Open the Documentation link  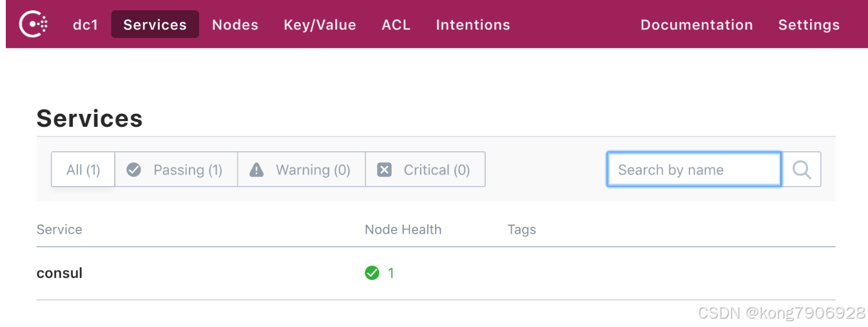697,24
